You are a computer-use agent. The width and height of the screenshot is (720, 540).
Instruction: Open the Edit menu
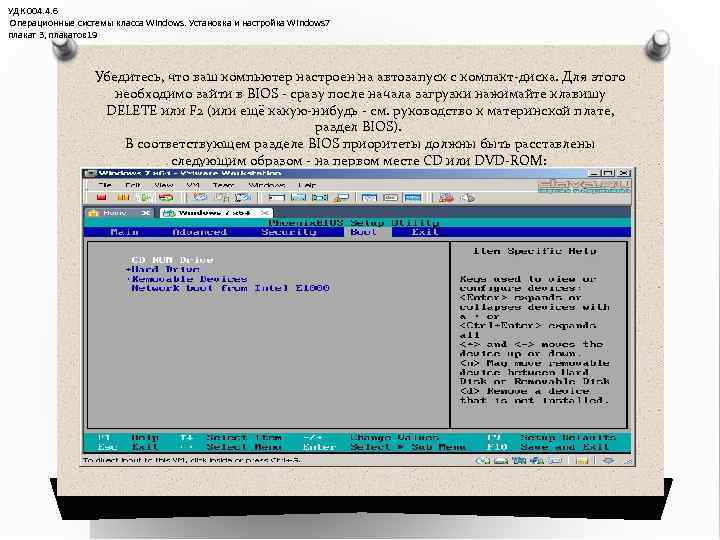coord(133,185)
